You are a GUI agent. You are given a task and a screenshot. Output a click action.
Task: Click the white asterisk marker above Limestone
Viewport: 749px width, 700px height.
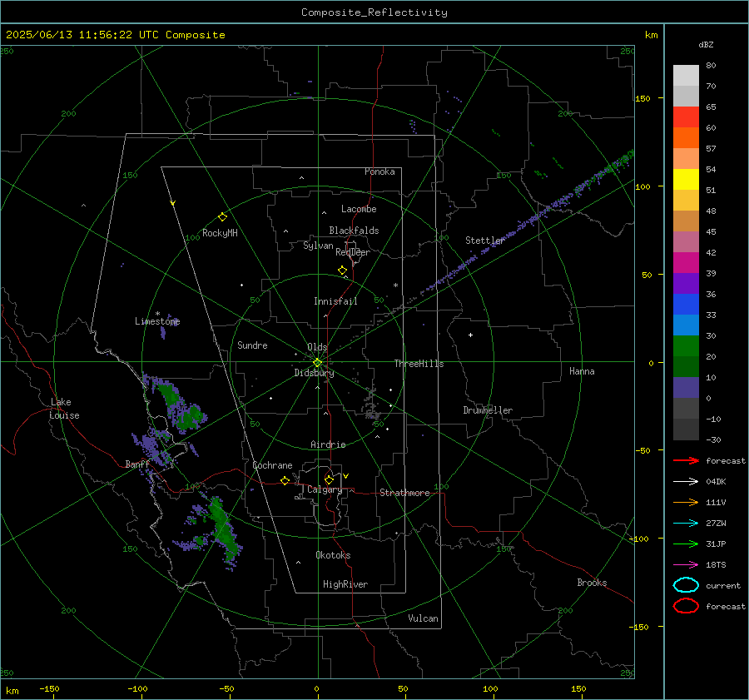pyautogui.click(x=157, y=314)
